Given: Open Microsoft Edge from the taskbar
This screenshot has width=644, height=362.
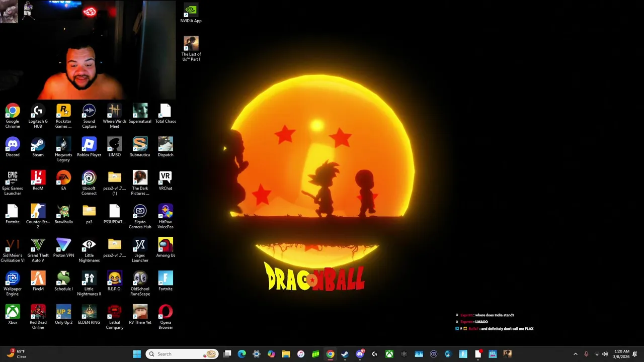Looking at the screenshot, I should point(242,354).
